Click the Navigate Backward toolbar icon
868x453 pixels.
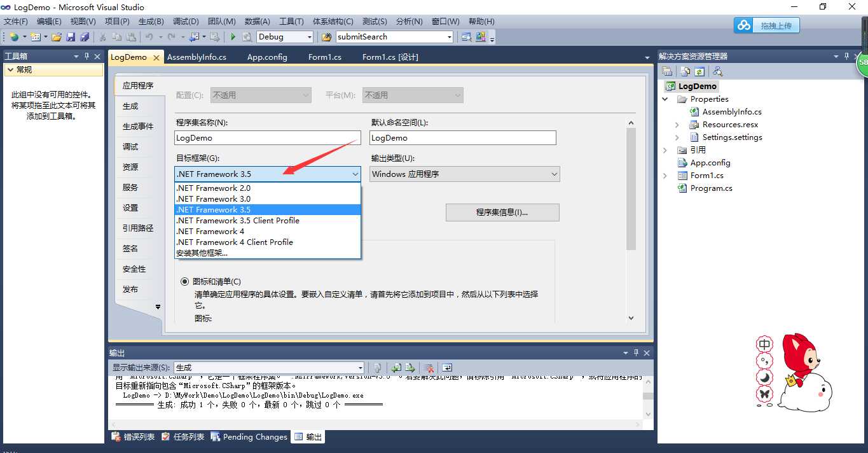point(194,37)
